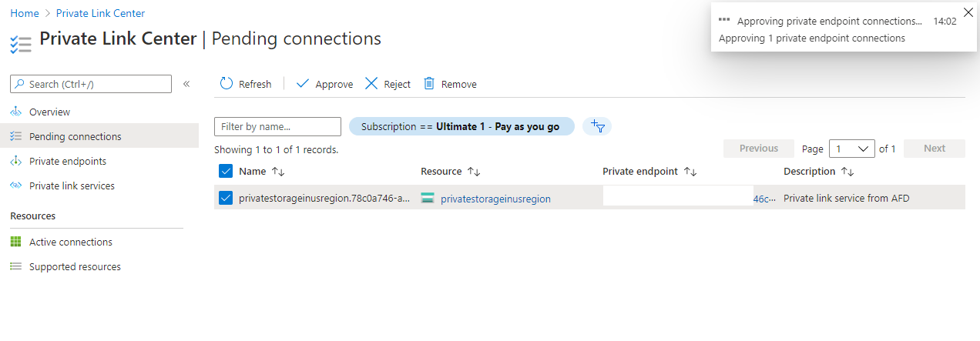The width and height of the screenshot is (980, 341).
Task: Click the Private endpoint column header
Action: pyautogui.click(x=640, y=172)
